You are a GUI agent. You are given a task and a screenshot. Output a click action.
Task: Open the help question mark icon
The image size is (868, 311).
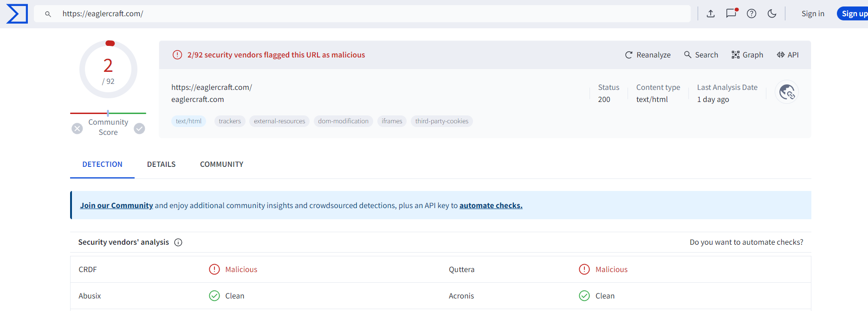(x=751, y=14)
